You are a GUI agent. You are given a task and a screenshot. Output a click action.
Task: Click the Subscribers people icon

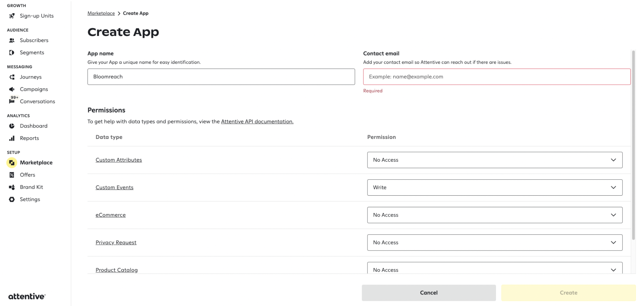tap(12, 40)
